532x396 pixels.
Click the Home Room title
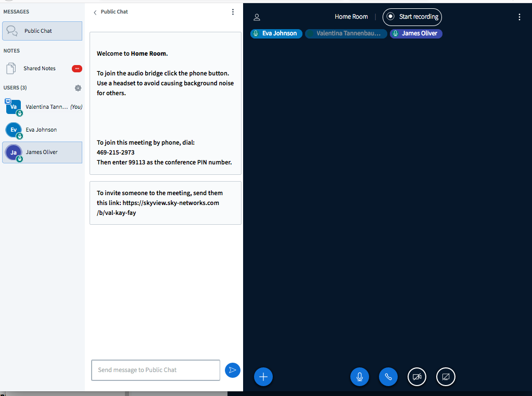point(351,17)
